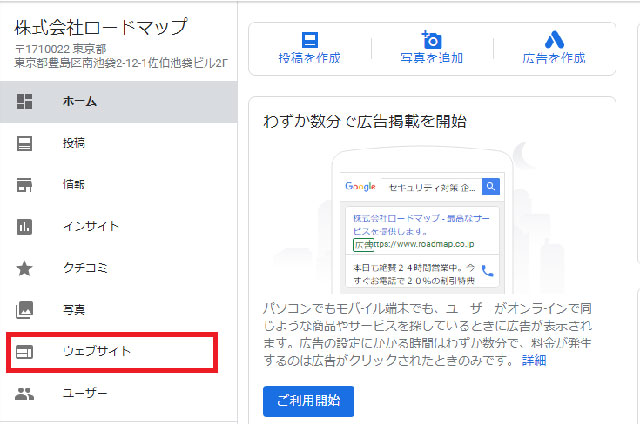Click the インサイト bar chart icon

click(x=24, y=227)
